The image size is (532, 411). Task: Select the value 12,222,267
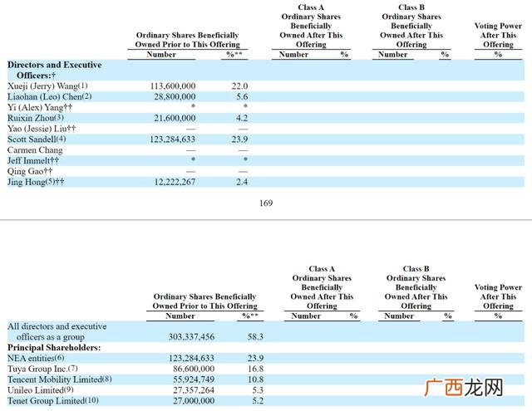[175, 182]
